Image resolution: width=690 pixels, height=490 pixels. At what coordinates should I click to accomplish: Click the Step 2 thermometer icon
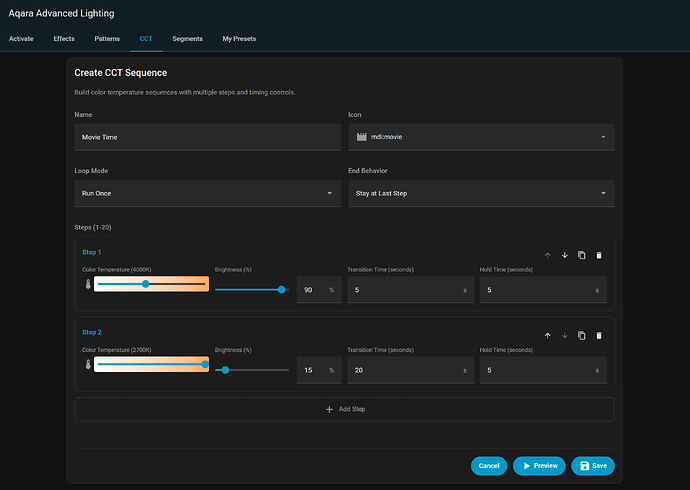point(87,365)
